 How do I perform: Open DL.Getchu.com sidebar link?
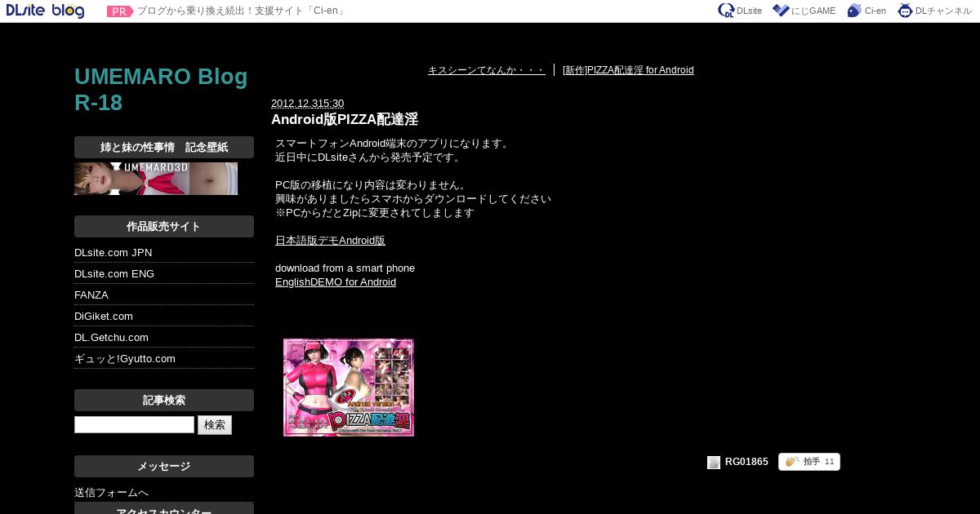(x=111, y=338)
